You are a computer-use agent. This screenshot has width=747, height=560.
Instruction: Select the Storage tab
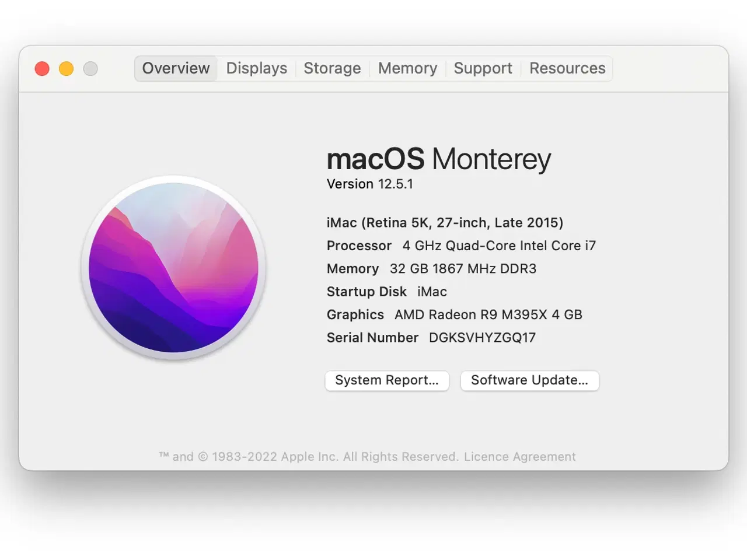click(x=332, y=68)
